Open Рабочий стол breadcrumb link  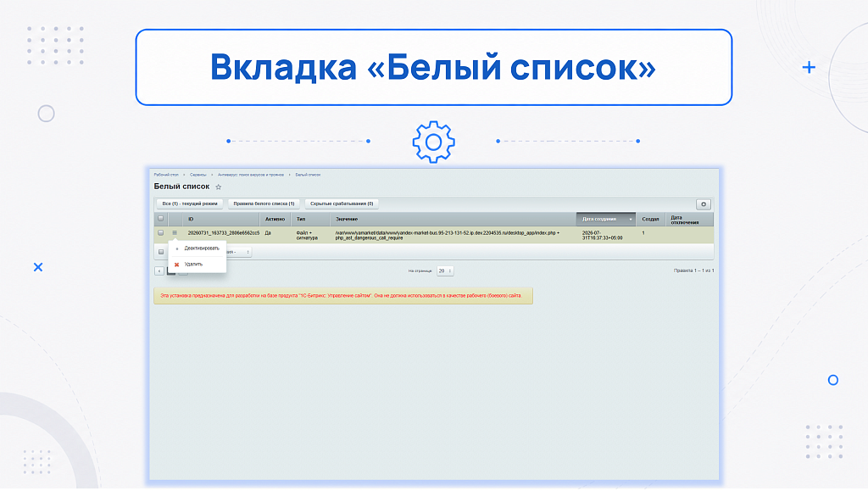166,175
